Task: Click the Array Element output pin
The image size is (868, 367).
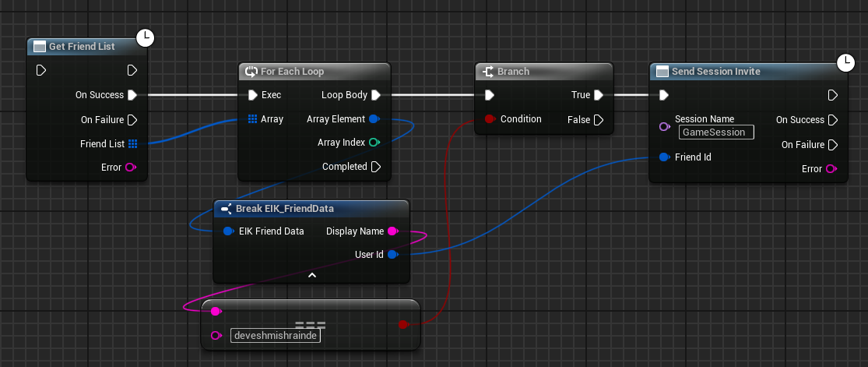Action: [374, 119]
